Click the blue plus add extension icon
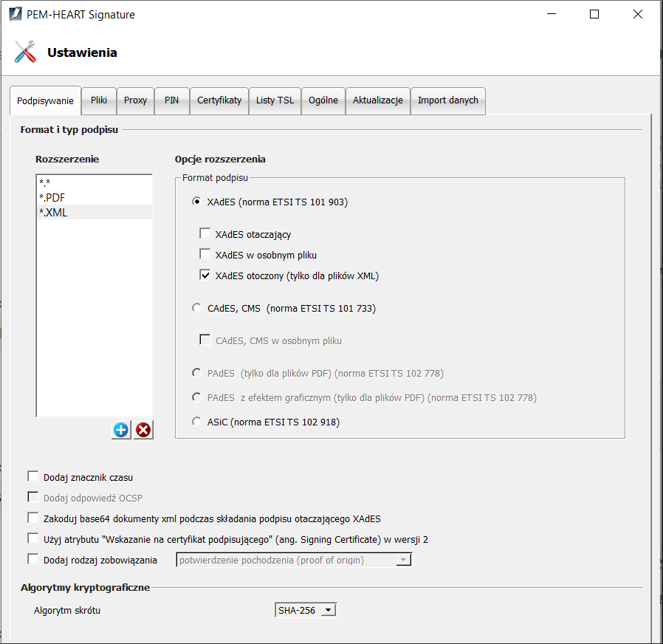The image size is (663, 644). (121, 430)
